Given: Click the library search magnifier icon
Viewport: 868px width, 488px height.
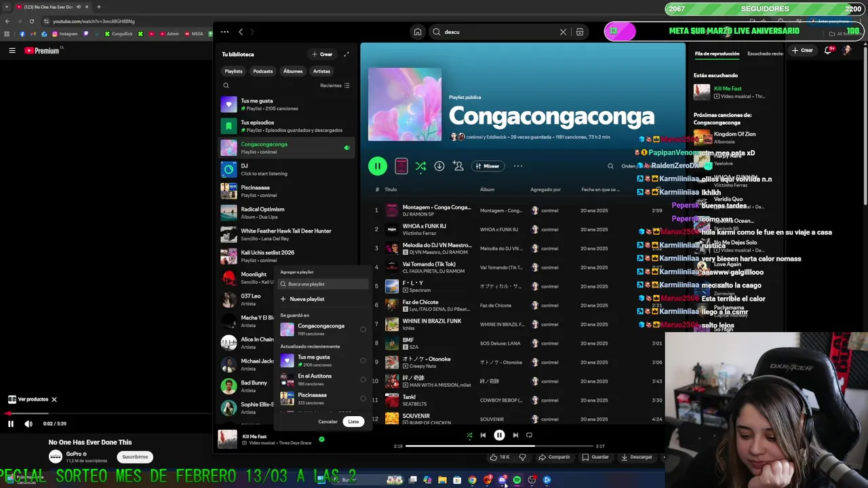Looking at the screenshot, I should [x=226, y=85].
